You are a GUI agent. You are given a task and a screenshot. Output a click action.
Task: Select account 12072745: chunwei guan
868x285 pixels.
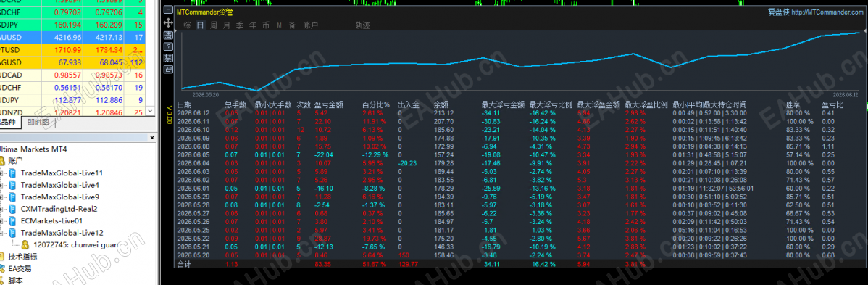coord(75,244)
